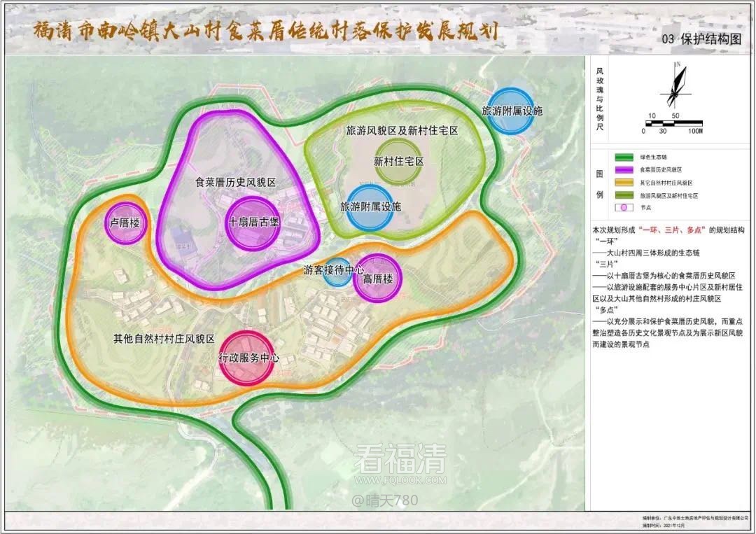Click the blue 游客接待中心 node
The image size is (756, 534).
(338, 271)
